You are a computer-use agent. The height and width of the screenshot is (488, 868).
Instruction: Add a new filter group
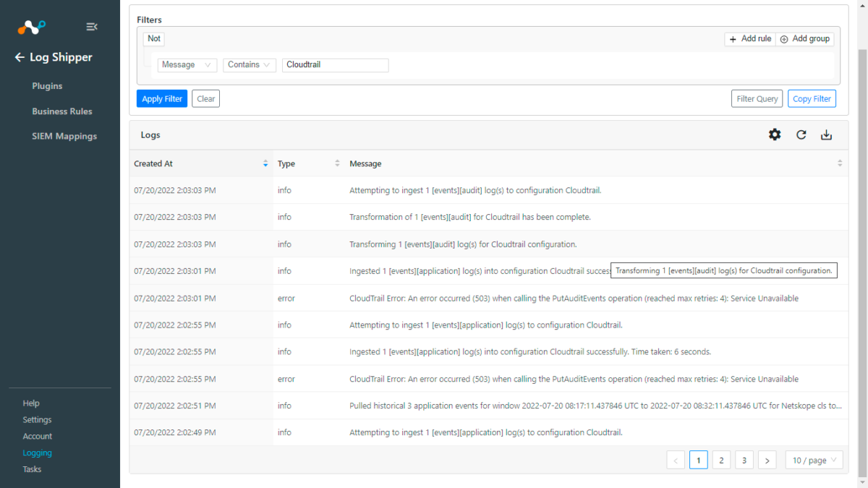[804, 38]
